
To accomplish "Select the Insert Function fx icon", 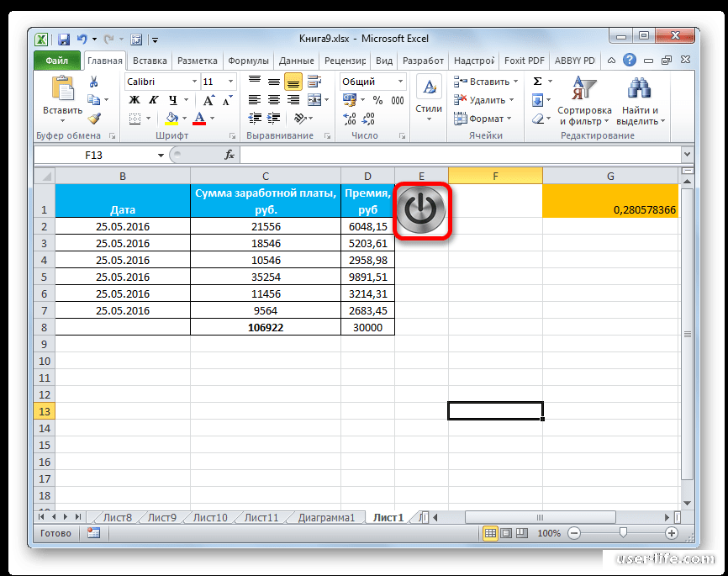I will (229, 155).
